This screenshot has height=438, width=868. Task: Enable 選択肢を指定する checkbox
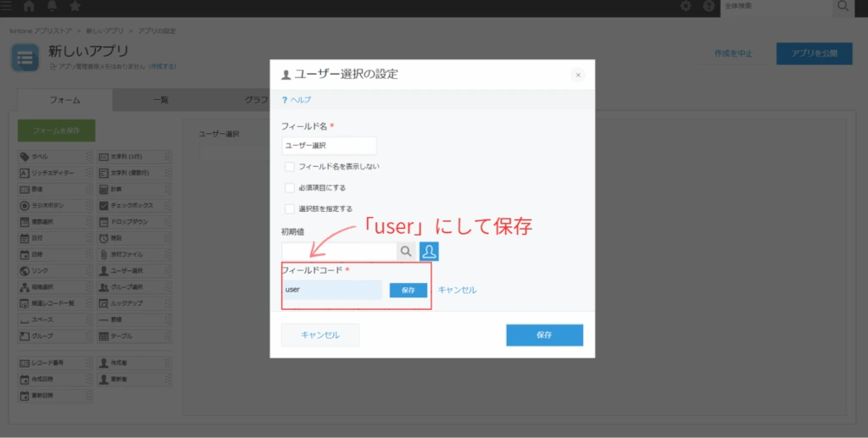click(x=290, y=208)
